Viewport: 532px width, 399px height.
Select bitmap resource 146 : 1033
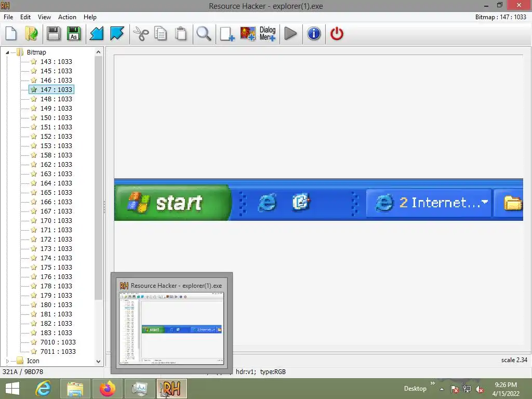click(56, 80)
